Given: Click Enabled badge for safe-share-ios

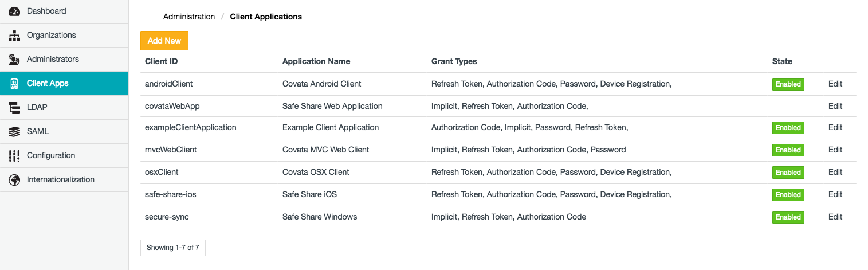Looking at the screenshot, I should click(788, 195).
